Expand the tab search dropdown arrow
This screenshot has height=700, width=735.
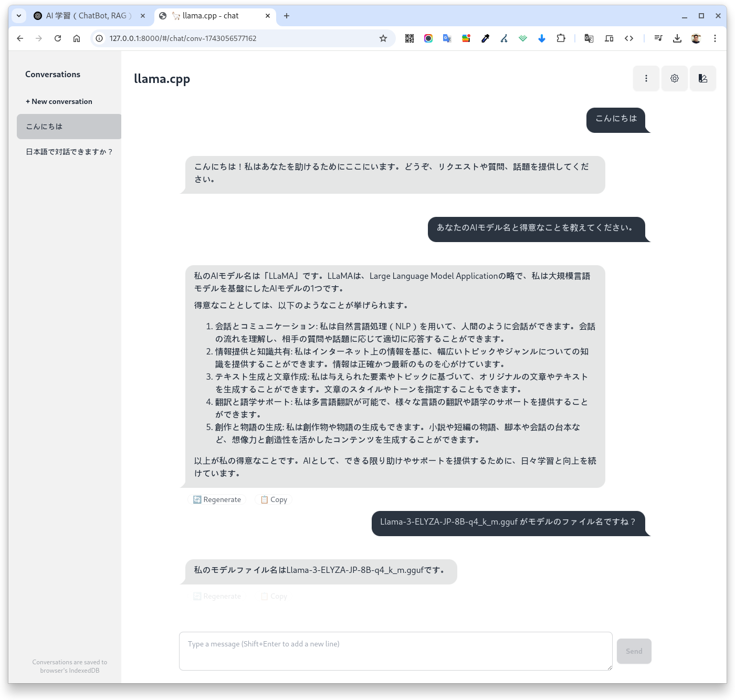pyautogui.click(x=19, y=16)
